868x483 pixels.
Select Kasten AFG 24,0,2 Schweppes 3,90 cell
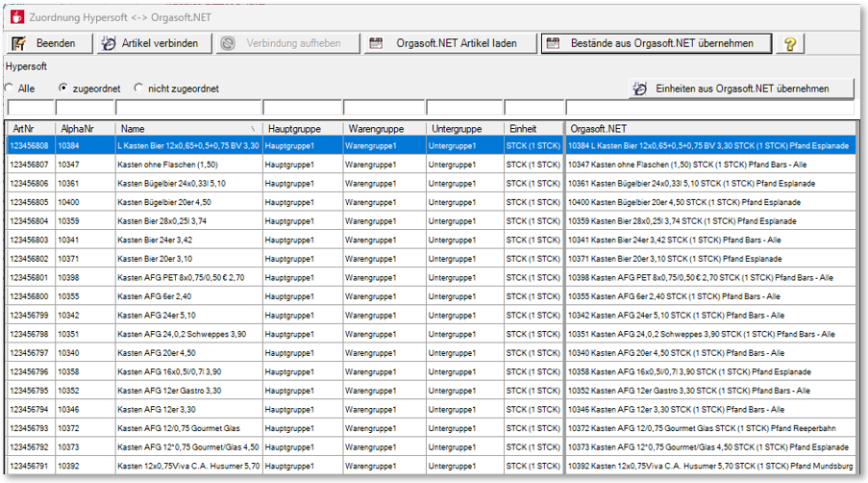pos(188,334)
